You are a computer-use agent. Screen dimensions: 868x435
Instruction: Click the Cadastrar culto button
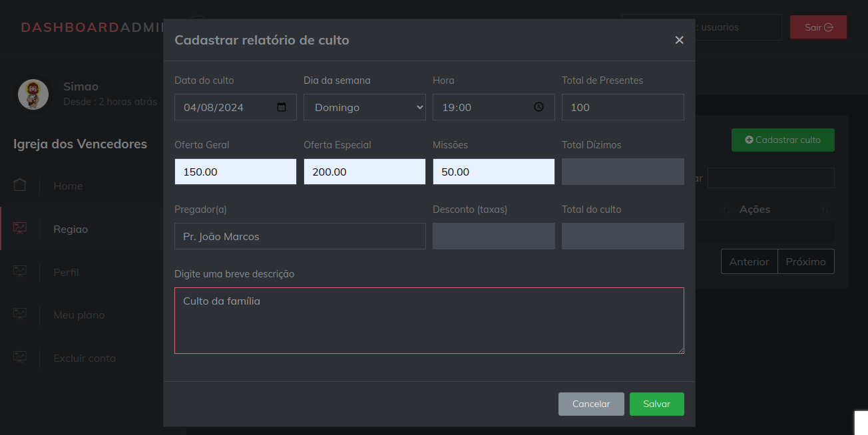(x=782, y=140)
